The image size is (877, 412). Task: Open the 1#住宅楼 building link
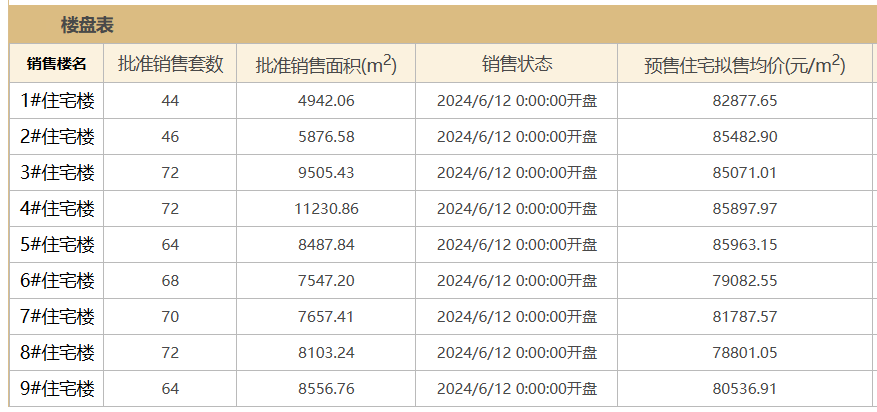(58, 101)
